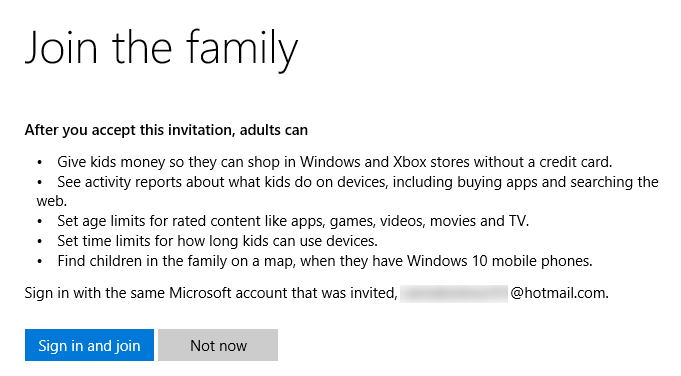Dismiss invitation with Not now button

[x=218, y=345]
